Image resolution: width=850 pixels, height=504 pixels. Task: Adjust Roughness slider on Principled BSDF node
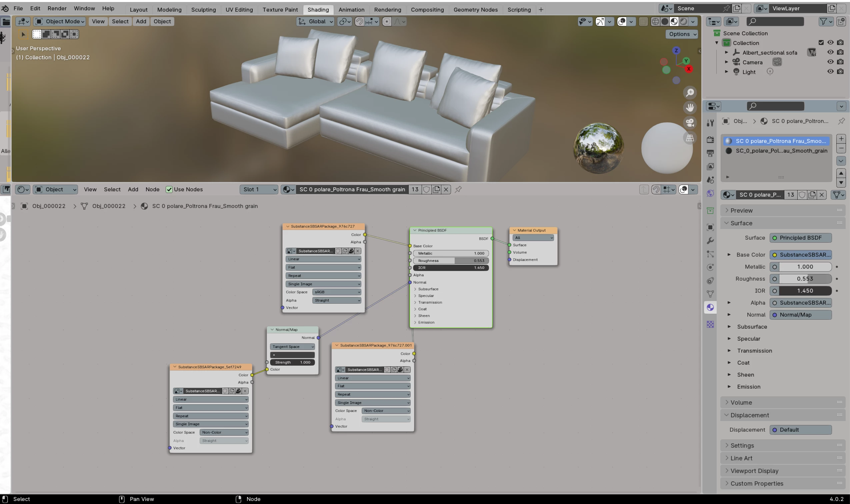(x=451, y=261)
